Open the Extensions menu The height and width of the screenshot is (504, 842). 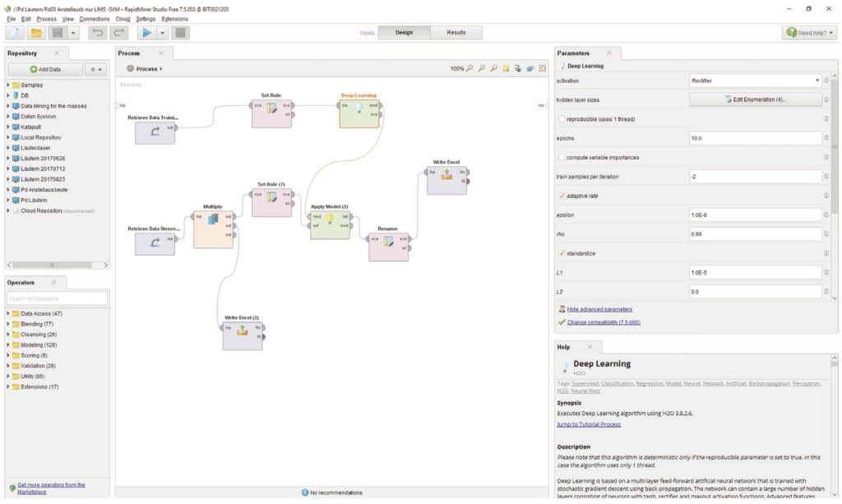pos(174,19)
